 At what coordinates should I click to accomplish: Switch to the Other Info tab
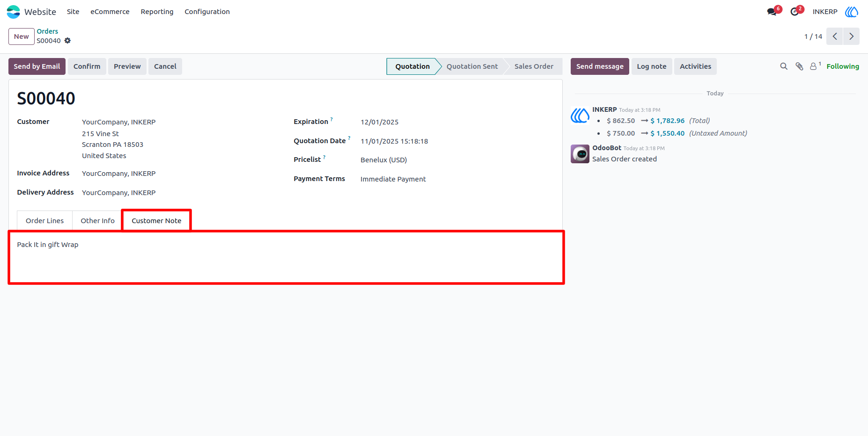coord(97,221)
